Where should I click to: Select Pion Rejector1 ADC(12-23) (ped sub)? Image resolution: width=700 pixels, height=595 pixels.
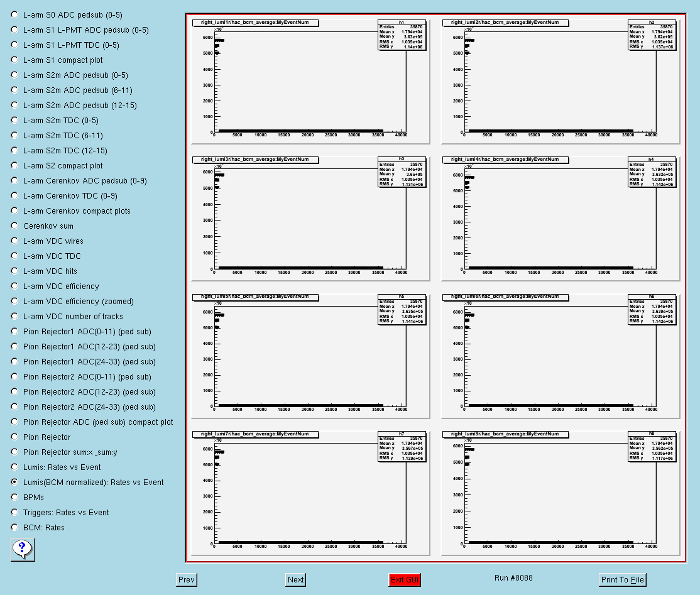(x=14, y=346)
